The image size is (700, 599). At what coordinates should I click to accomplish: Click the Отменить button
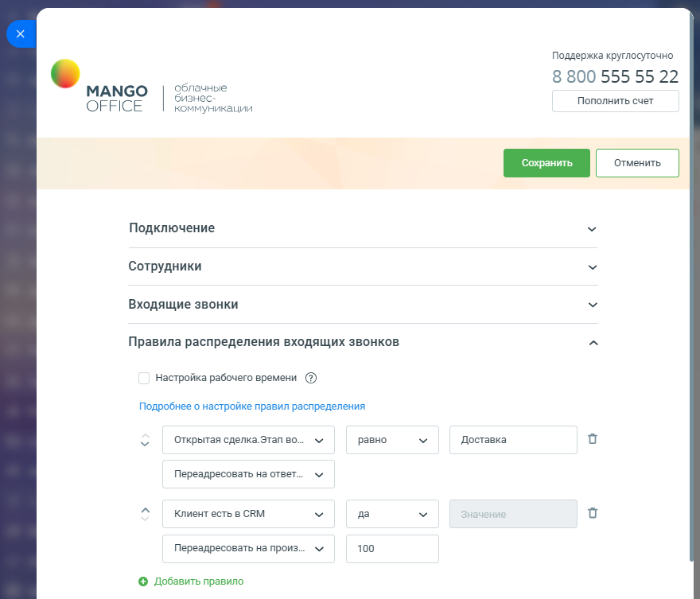click(x=637, y=163)
